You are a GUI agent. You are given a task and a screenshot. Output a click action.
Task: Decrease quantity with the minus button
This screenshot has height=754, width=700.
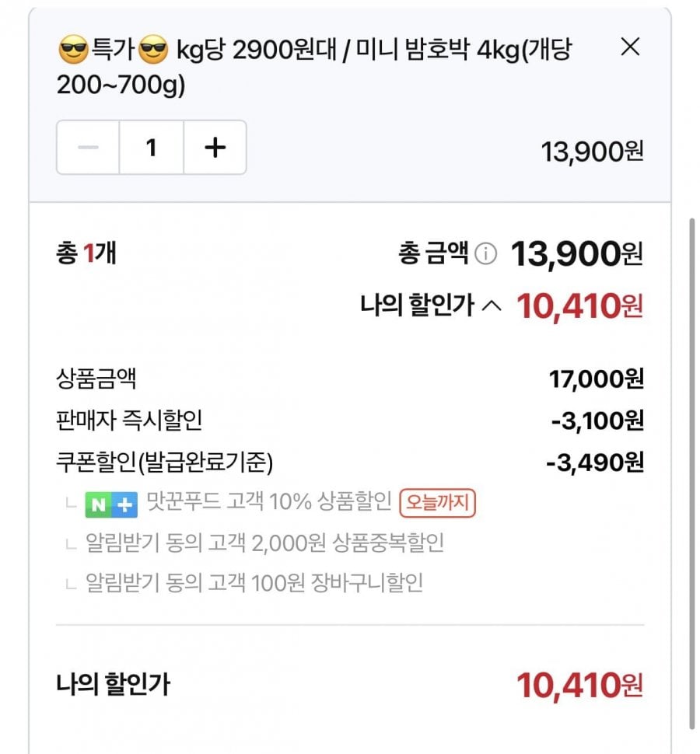point(88,147)
